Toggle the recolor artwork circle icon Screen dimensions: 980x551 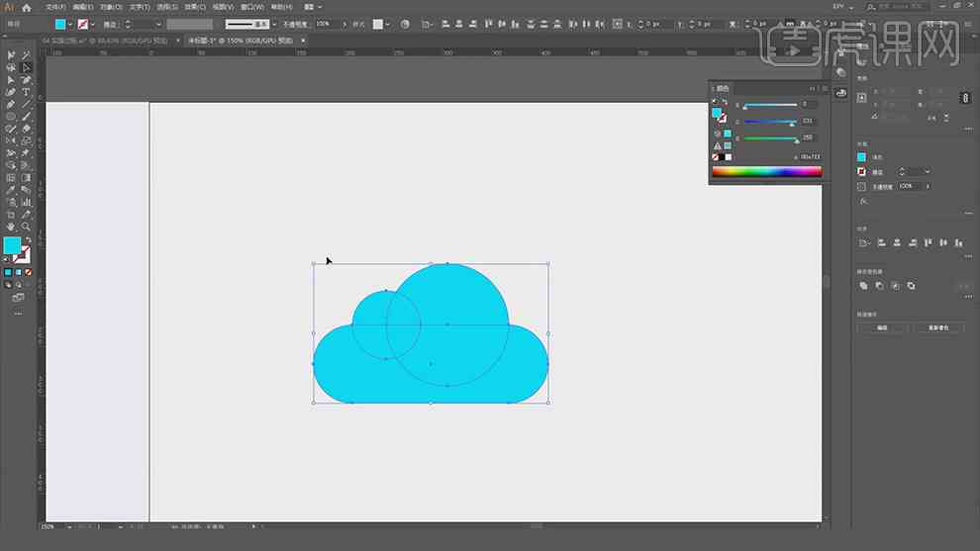[405, 24]
